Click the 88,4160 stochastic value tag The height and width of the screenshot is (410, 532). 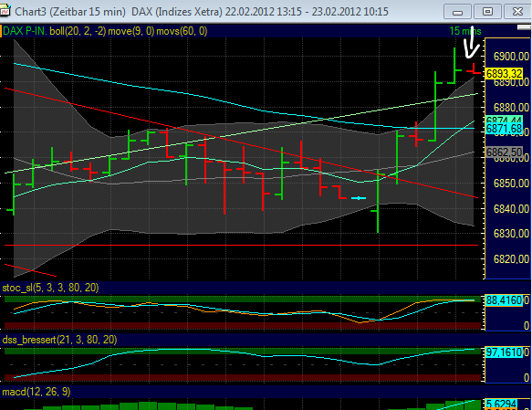[504, 300]
